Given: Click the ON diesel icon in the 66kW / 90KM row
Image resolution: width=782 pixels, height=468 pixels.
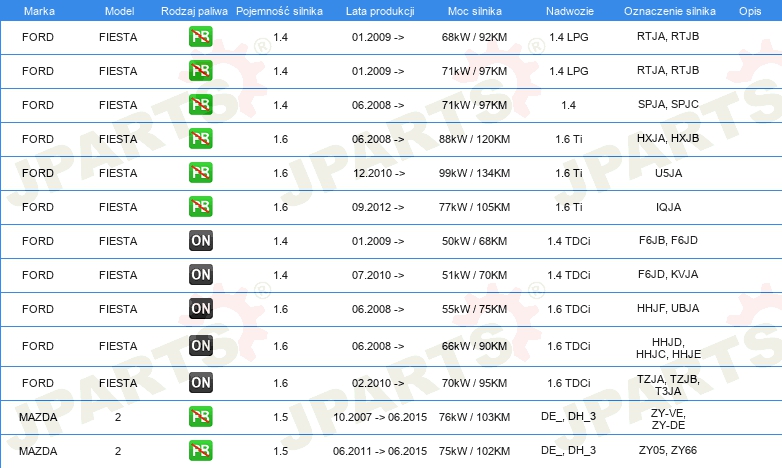Looking at the screenshot, I should (200, 346).
